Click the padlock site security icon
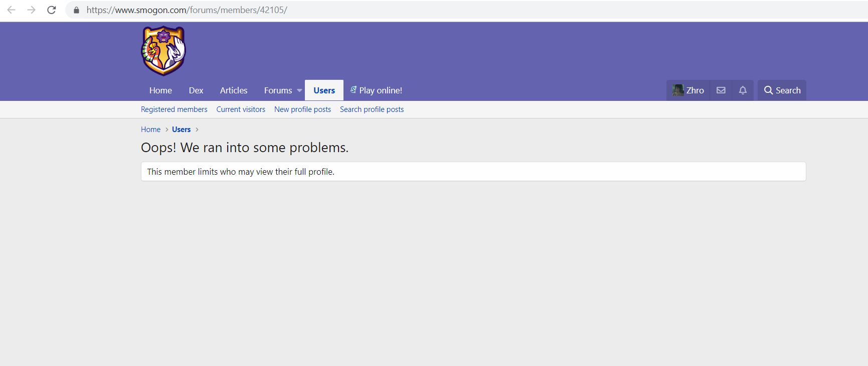868x366 pixels. click(x=77, y=10)
